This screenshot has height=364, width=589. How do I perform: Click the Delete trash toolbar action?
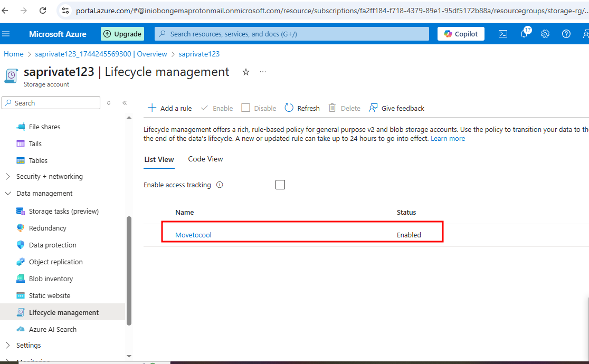(x=345, y=108)
